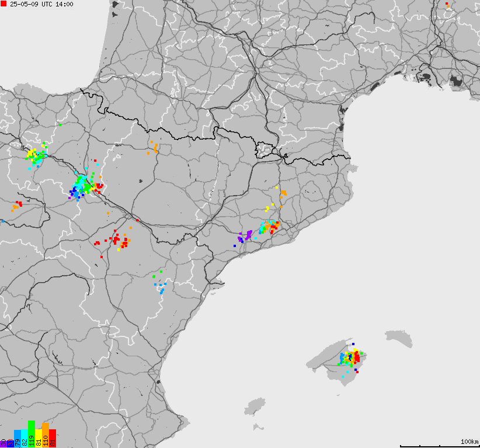Viewport: 480px width, 448px height.
Task: Click the '100km' scale label
Action: [x=469, y=441]
